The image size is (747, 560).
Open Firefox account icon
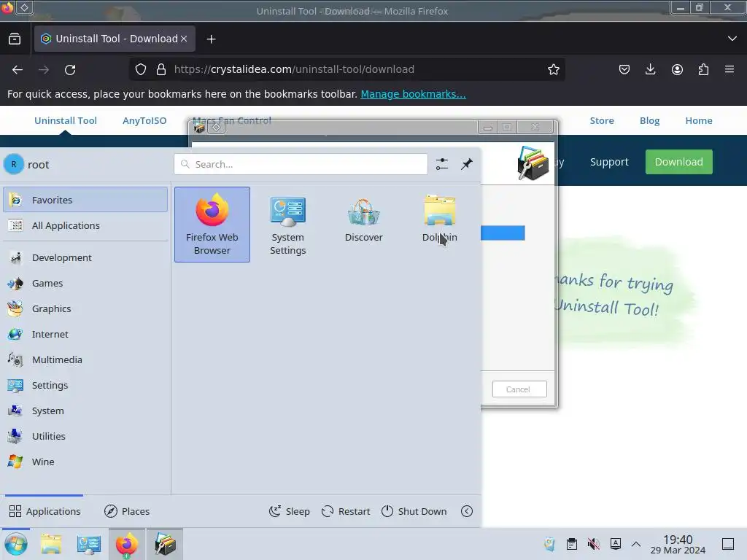pyautogui.click(x=677, y=69)
